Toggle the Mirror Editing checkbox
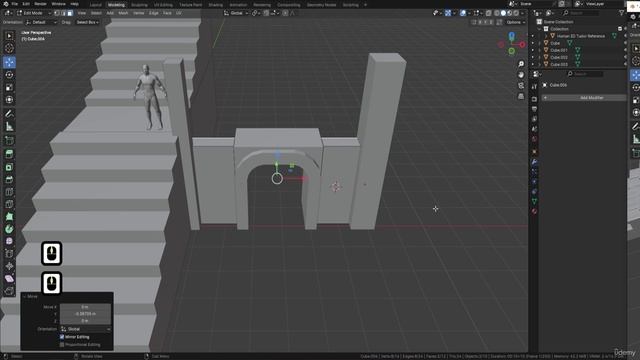Screen dimensions: 640x360 (x=62, y=337)
